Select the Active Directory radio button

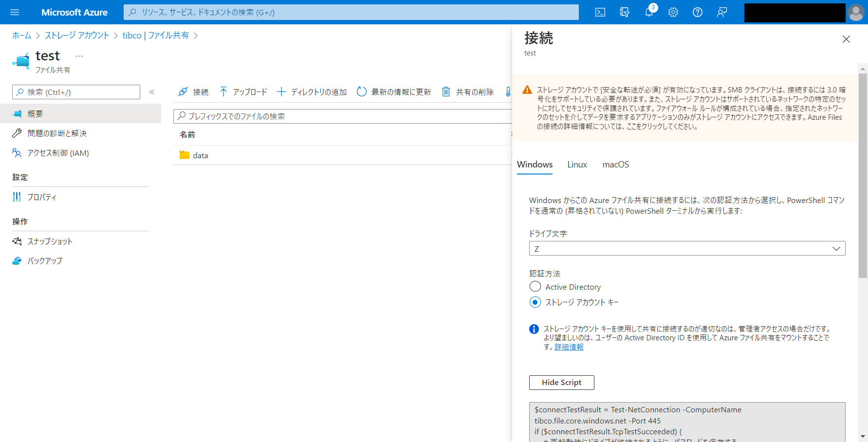click(x=535, y=286)
